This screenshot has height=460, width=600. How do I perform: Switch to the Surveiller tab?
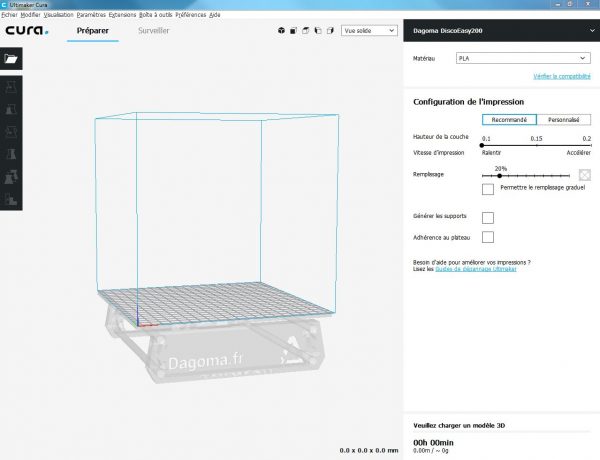pyautogui.click(x=153, y=31)
